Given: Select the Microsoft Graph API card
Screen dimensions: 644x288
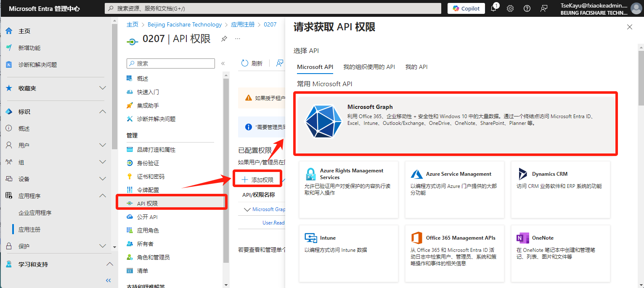Looking at the screenshot, I should (x=456, y=124).
